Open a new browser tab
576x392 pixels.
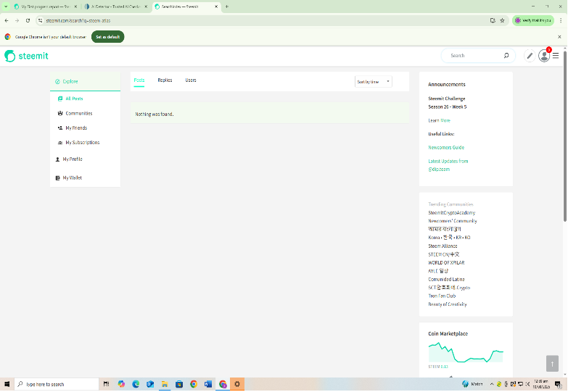226,7
